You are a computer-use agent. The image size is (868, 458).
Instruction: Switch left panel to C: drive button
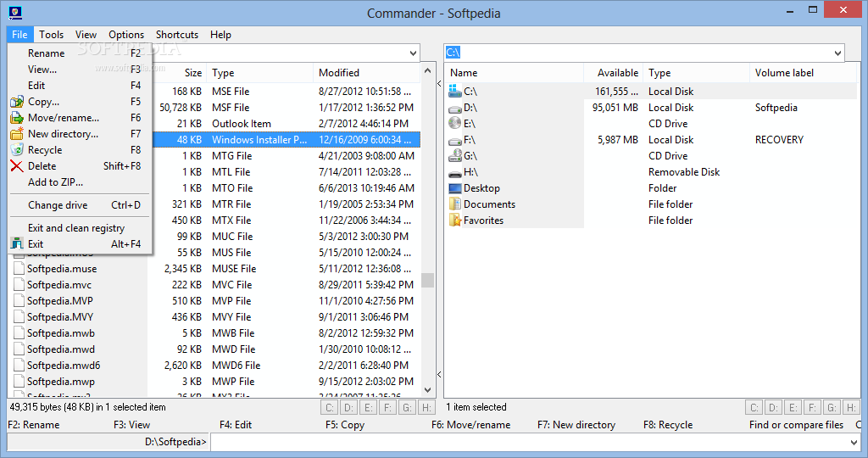tap(330, 408)
